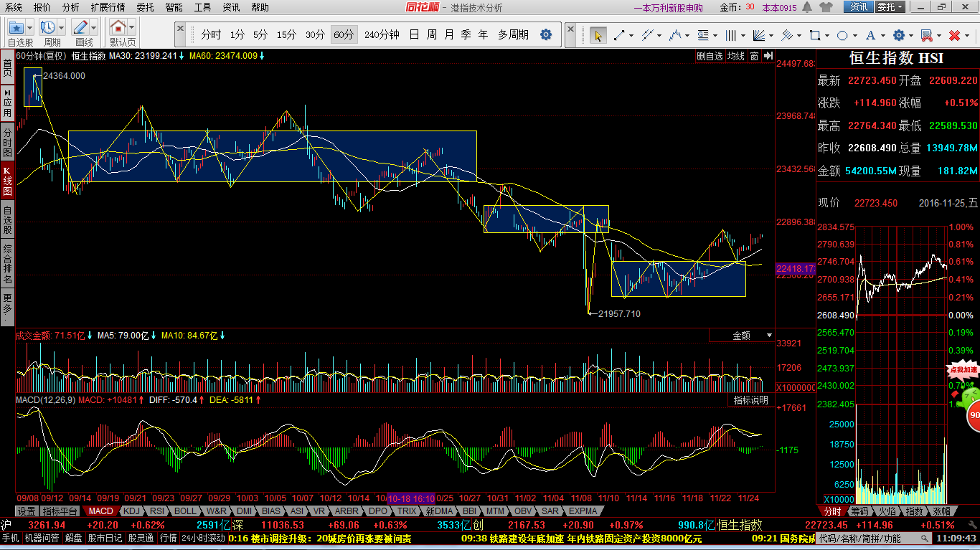Expand the rectangle tool dropdown arrow
Image resolution: width=980 pixels, height=550 pixels.
coord(826,35)
